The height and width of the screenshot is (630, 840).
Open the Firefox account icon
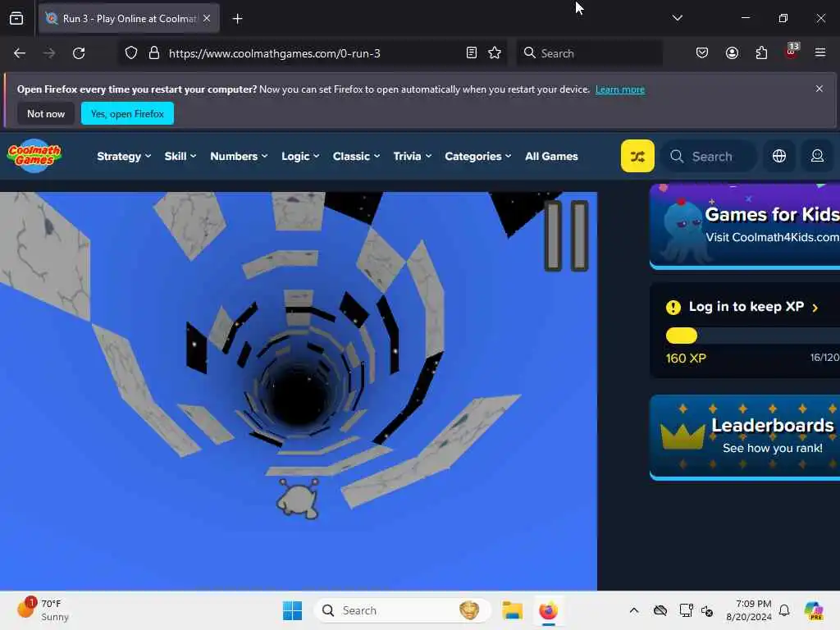[732, 53]
